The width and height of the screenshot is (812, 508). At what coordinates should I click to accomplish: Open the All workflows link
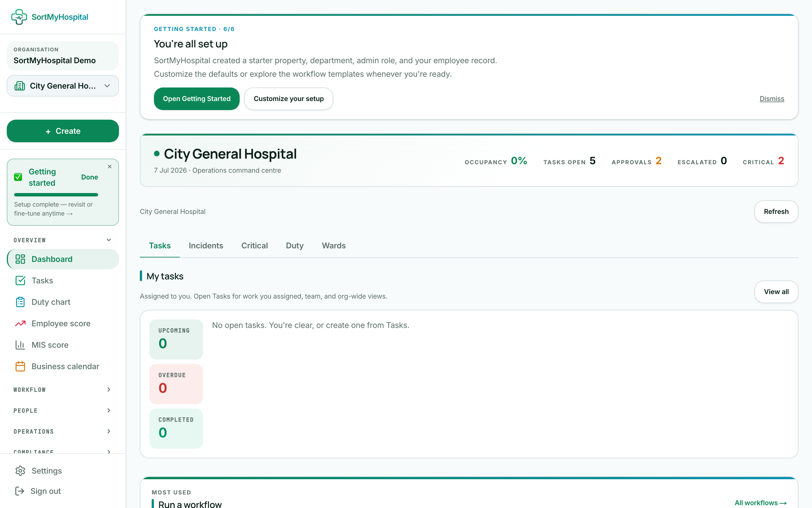[760, 503]
